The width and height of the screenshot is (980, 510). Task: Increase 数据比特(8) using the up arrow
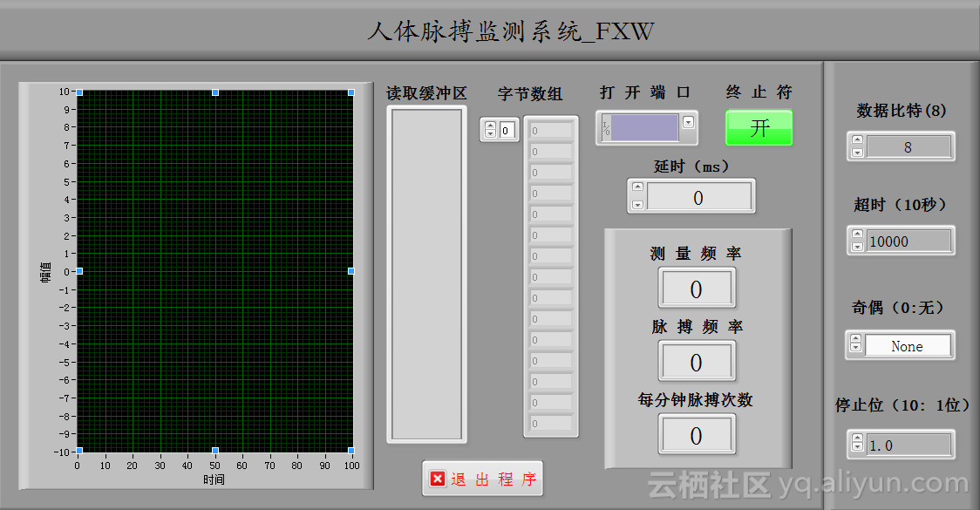coord(858,140)
